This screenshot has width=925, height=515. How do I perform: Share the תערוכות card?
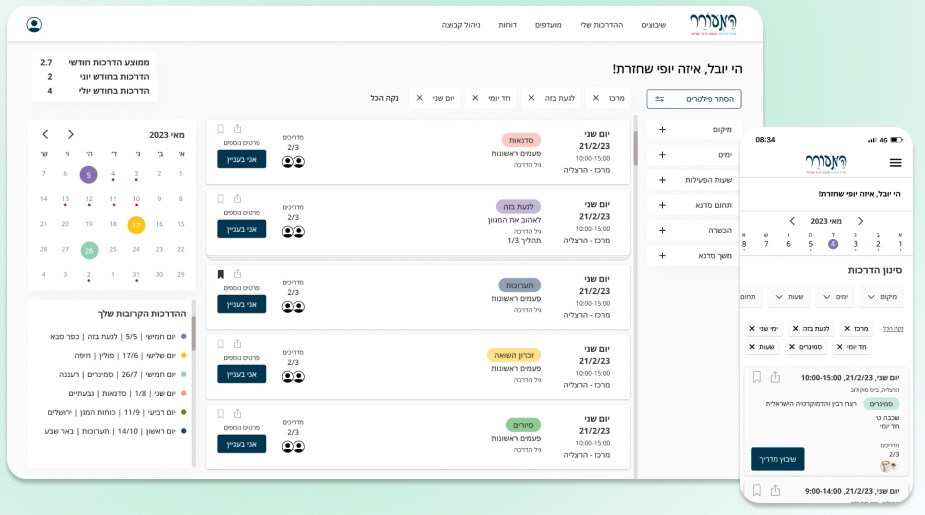point(237,274)
